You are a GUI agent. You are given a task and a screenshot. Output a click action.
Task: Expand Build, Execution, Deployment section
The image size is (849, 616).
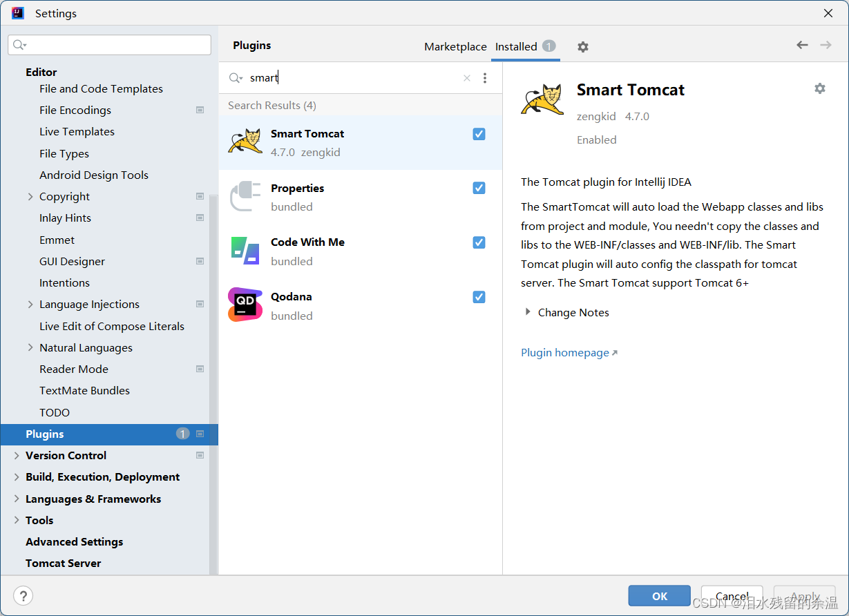click(17, 477)
